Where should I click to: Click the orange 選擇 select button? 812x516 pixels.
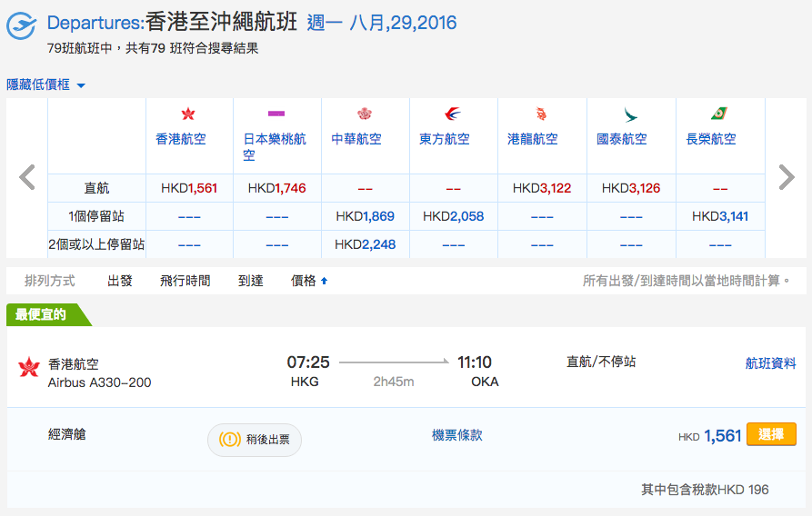(x=771, y=434)
